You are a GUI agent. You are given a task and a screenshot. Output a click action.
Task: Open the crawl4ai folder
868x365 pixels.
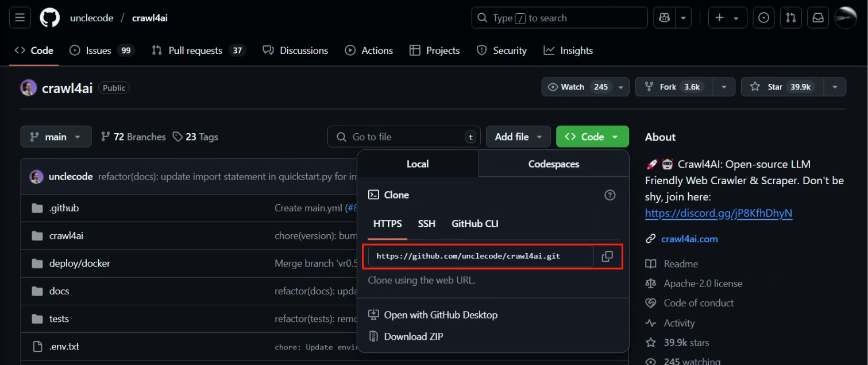tap(67, 235)
